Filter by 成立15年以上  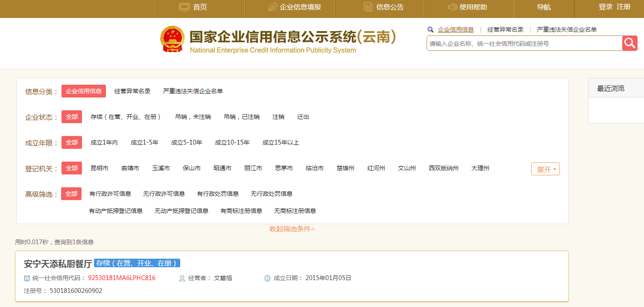pos(281,142)
